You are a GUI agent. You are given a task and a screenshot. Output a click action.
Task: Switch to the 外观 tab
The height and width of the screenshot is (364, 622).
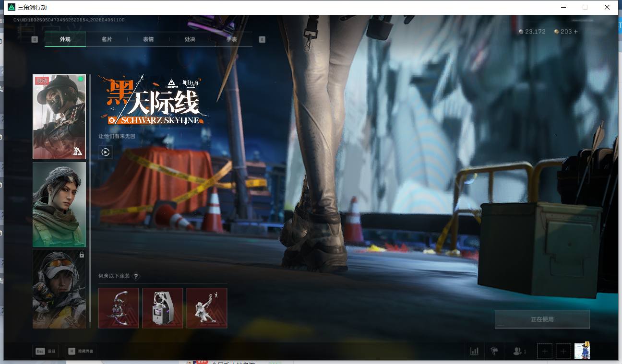coord(65,39)
